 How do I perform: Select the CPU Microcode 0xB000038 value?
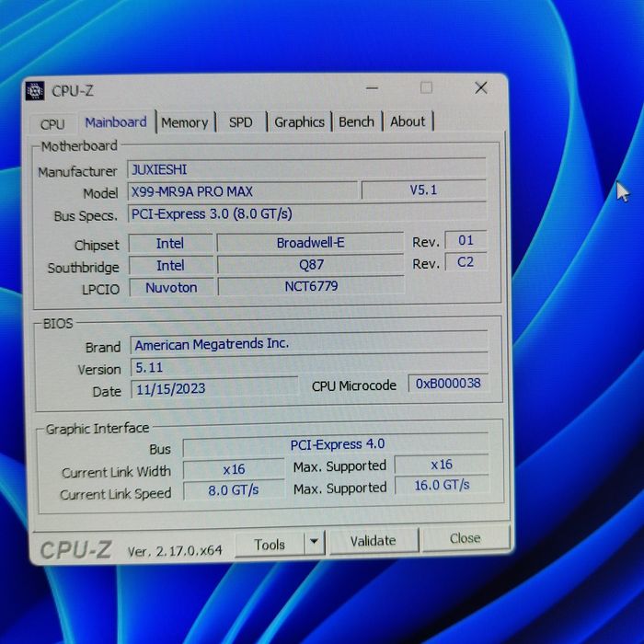point(448,384)
